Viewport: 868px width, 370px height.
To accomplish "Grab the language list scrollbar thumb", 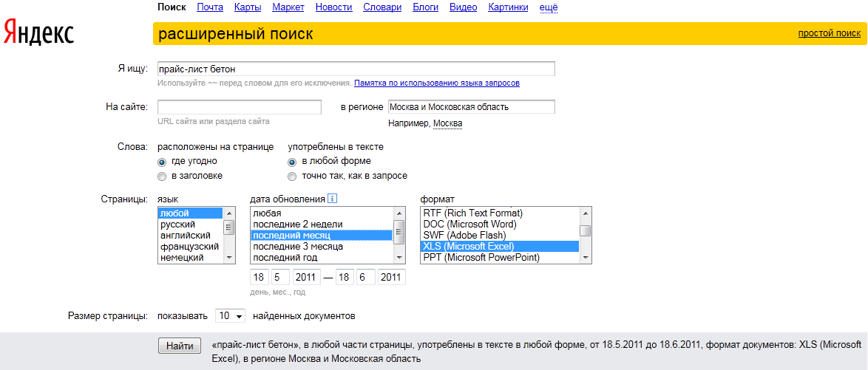I will click(229, 227).
